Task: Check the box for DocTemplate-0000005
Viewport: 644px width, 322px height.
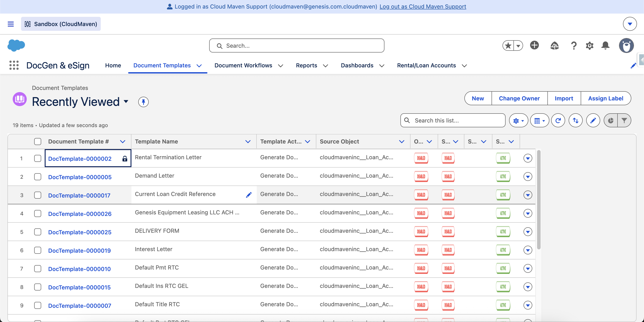Action: point(38,177)
